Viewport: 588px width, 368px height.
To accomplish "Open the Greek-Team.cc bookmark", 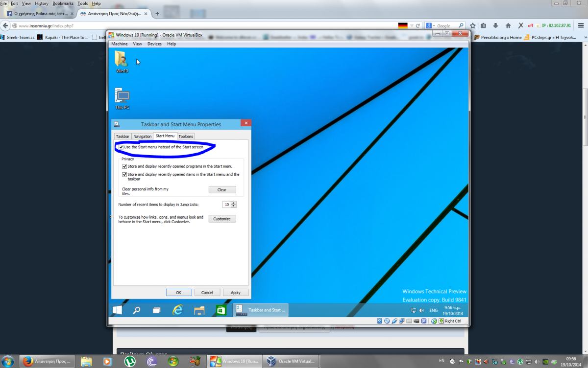I will pos(18,37).
